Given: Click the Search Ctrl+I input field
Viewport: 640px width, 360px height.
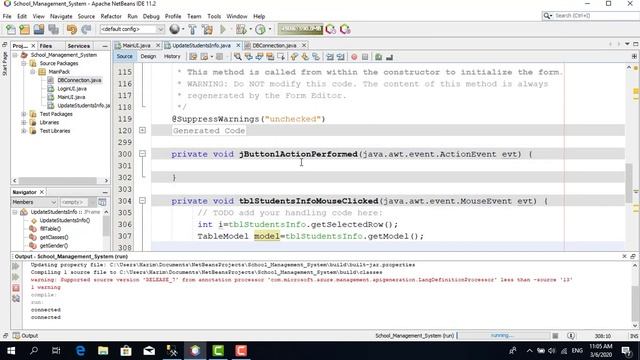Looking at the screenshot, I should (595, 16).
